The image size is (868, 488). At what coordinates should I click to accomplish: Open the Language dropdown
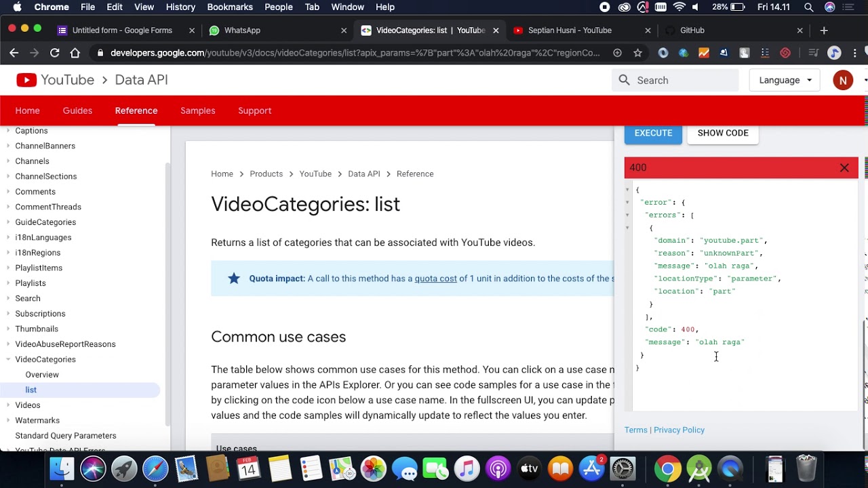click(x=785, y=80)
